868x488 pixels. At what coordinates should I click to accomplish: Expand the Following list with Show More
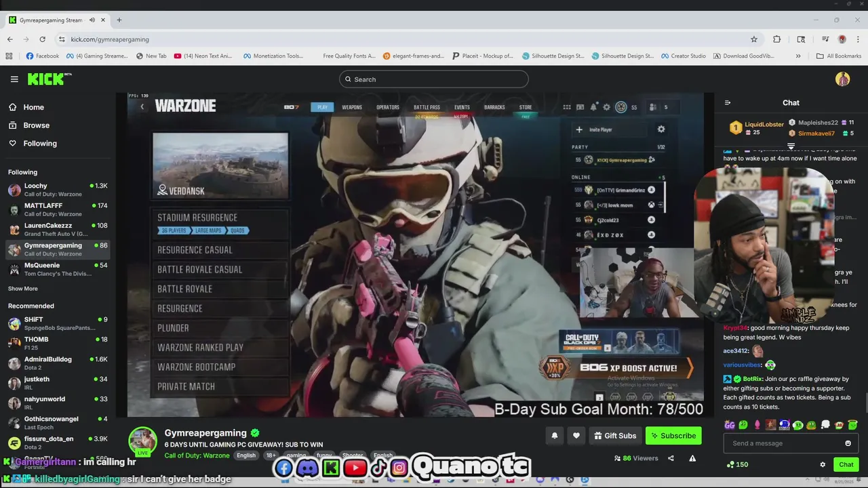click(x=22, y=289)
